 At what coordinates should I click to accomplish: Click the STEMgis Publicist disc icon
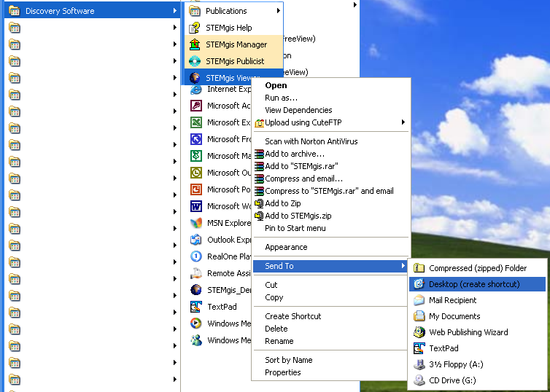pyautogui.click(x=195, y=61)
